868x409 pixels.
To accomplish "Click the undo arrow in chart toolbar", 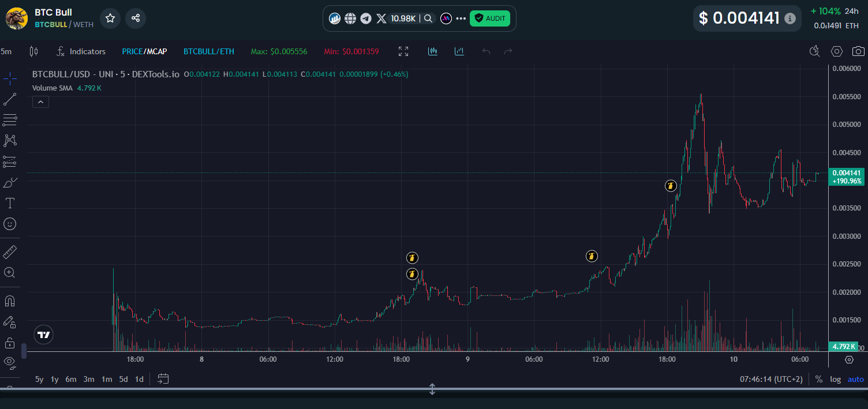I will 486,51.
